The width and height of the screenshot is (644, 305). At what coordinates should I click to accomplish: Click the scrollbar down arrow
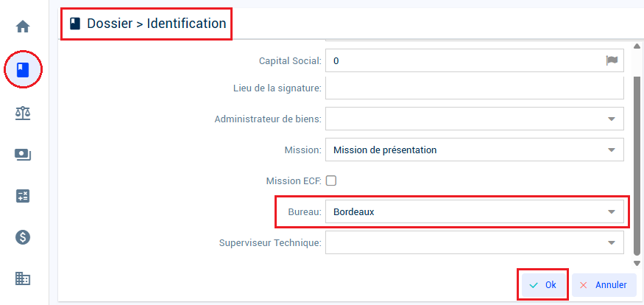(x=637, y=263)
